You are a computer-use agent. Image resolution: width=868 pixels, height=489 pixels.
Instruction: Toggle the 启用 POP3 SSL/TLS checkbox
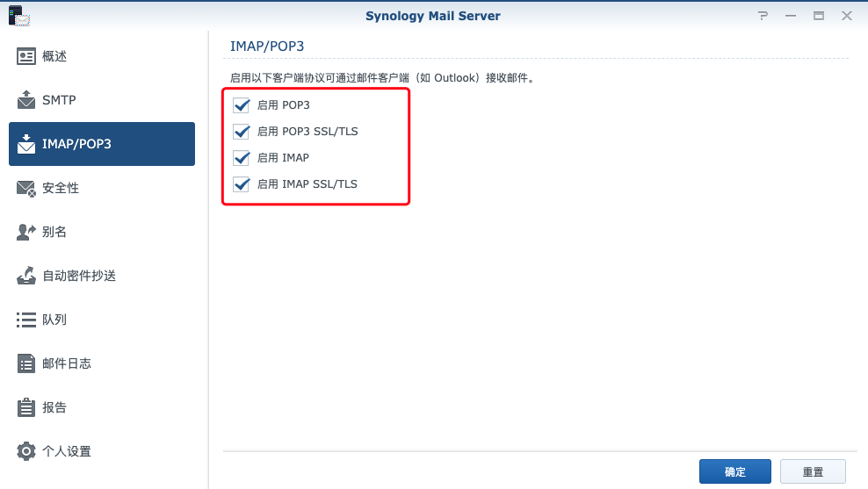pyautogui.click(x=242, y=132)
